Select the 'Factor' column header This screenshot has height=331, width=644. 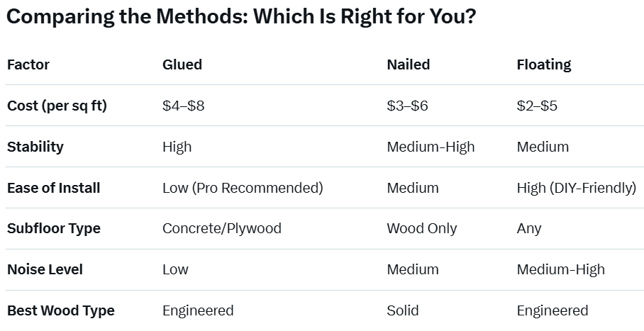tap(28, 64)
